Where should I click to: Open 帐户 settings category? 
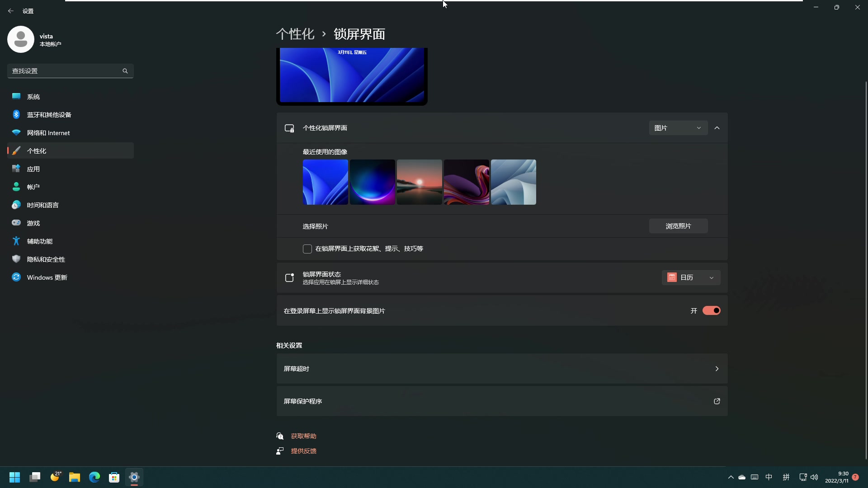pyautogui.click(x=71, y=187)
